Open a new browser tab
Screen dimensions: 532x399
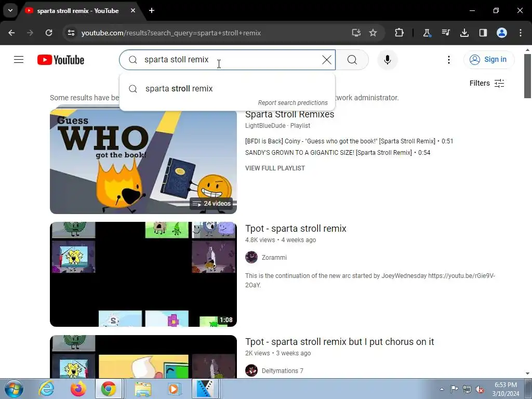(x=152, y=10)
